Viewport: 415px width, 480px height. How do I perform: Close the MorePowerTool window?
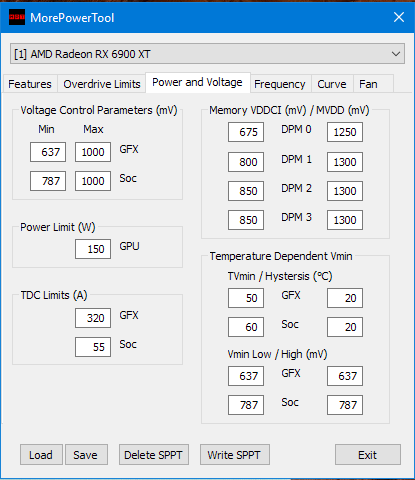[x=399, y=17]
